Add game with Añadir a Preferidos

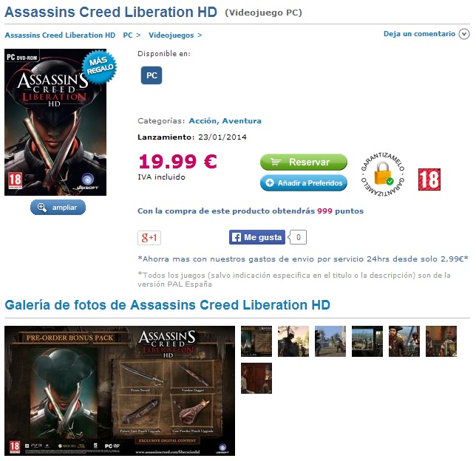[x=304, y=182]
